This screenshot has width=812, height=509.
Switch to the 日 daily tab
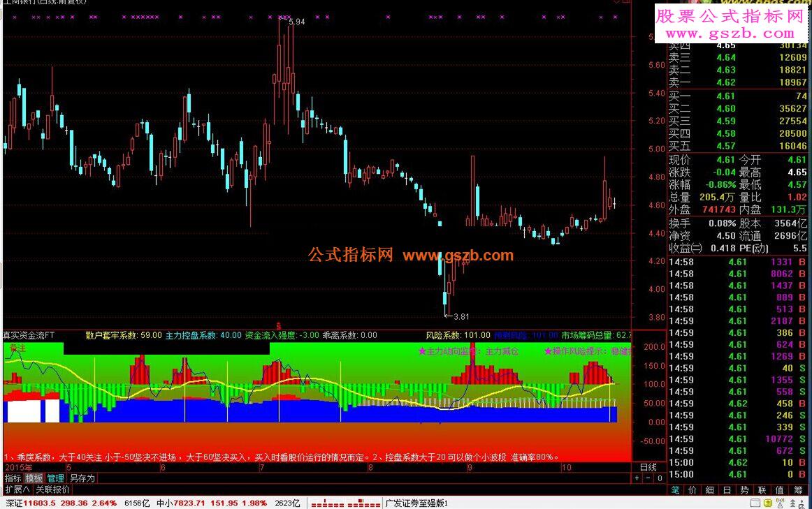pos(727,490)
